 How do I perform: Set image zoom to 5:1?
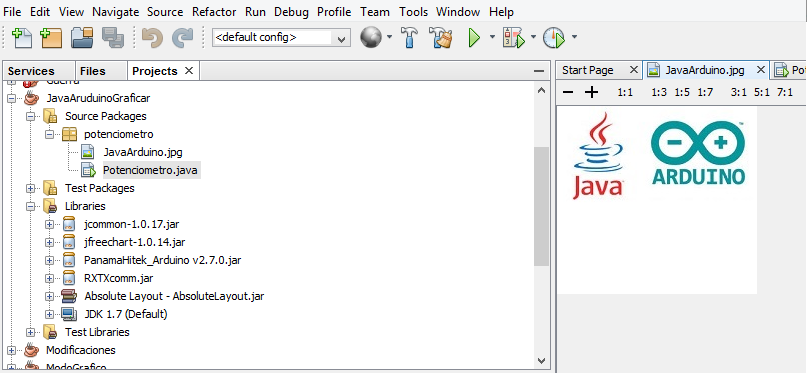coord(762,93)
